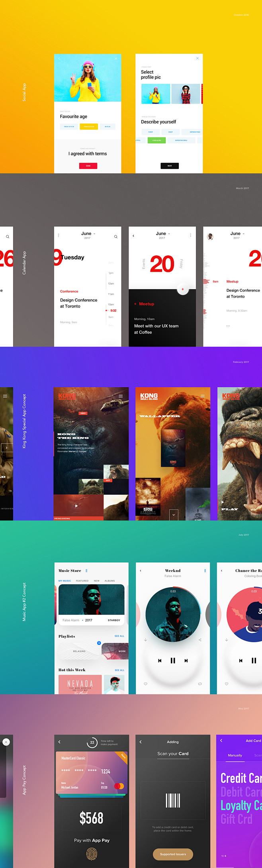This screenshot has height=868, width=262.
Task: Skip to next track on Weeknd player
Action: 186,660
